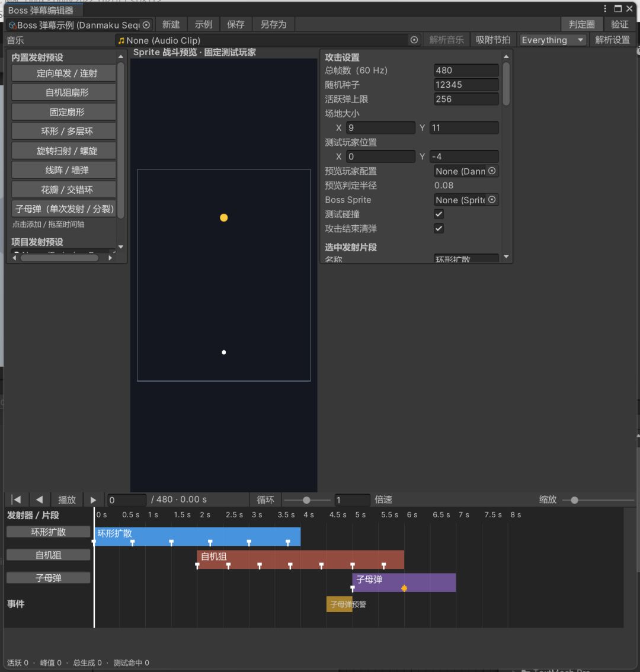
Task: Toggle the 判定圈 hitbox display
Action: tap(582, 24)
